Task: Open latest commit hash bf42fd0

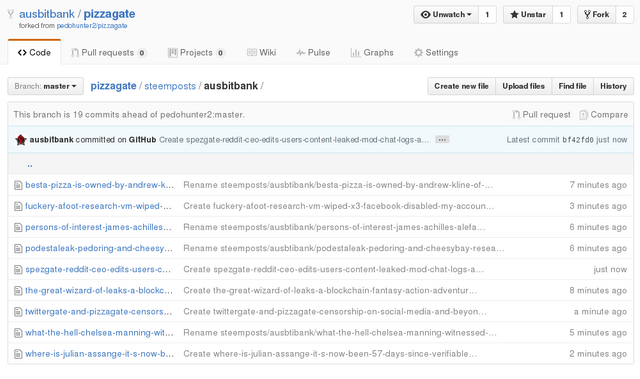Action: click(578, 140)
